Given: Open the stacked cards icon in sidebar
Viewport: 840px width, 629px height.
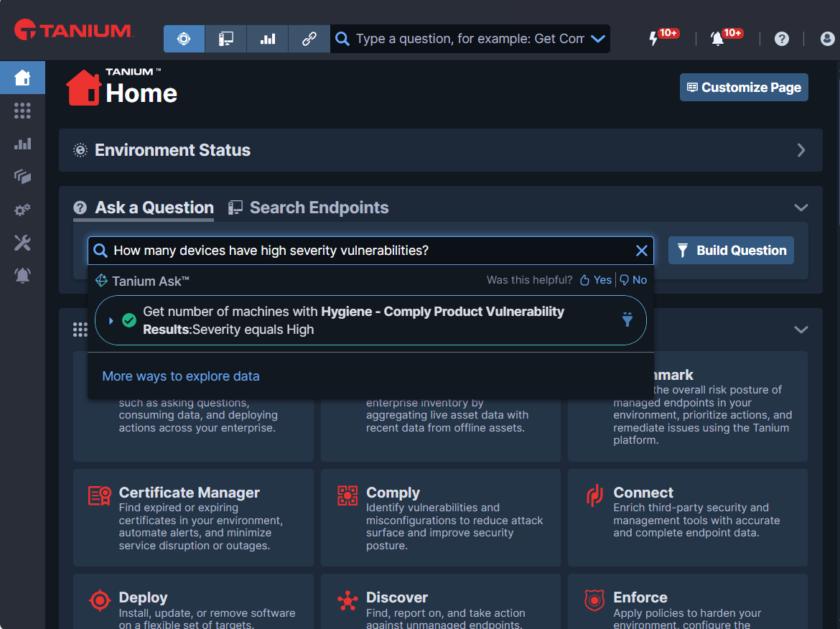Looking at the screenshot, I should coord(22,177).
